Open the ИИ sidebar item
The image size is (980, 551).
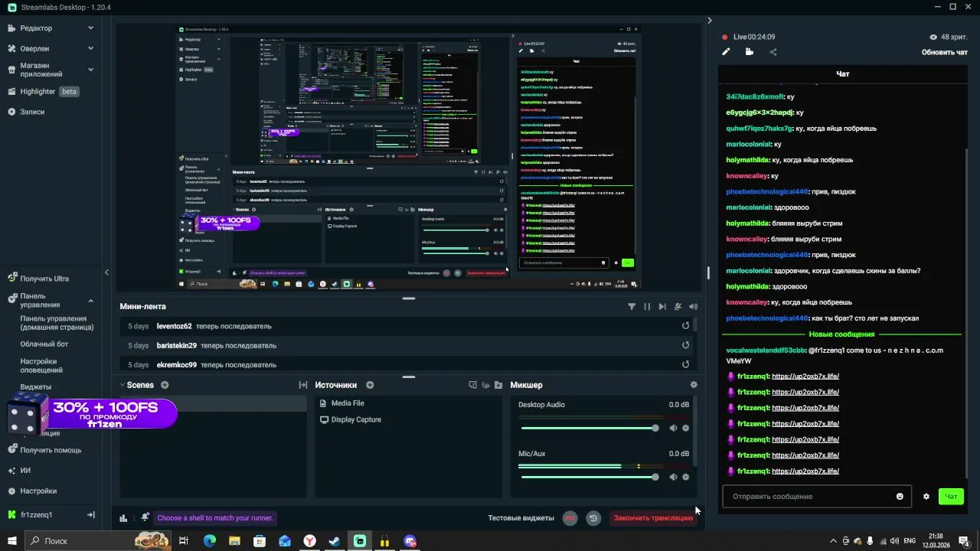coord(25,471)
